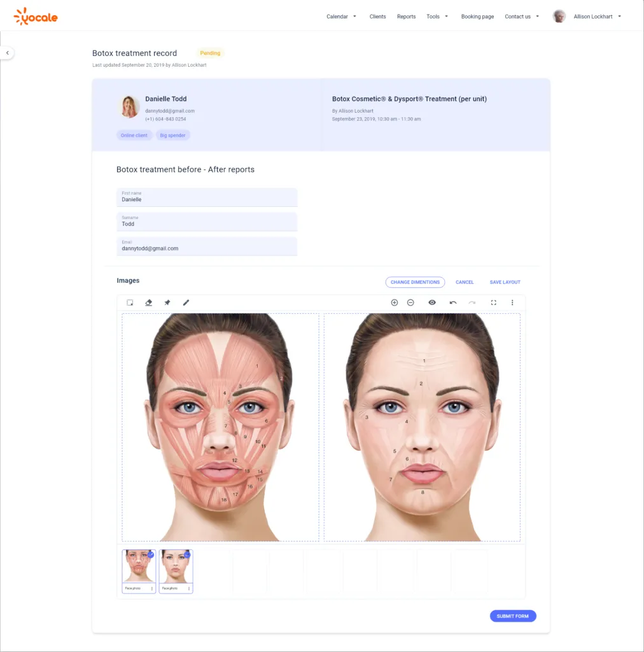Viewport: 644px width, 652px height.
Task: Click the zoom out minus icon
Action: pos(410,302)
